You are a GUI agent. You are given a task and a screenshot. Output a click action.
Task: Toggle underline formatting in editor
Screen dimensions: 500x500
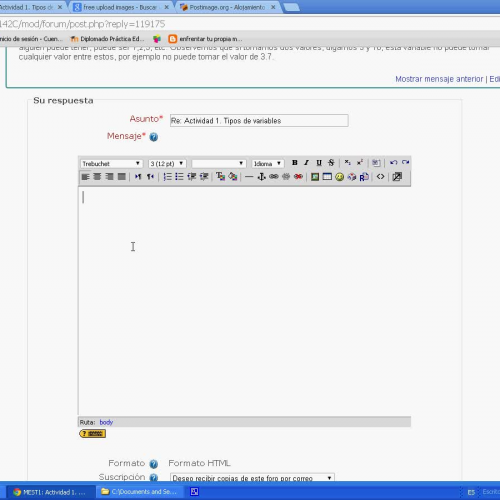319,163
